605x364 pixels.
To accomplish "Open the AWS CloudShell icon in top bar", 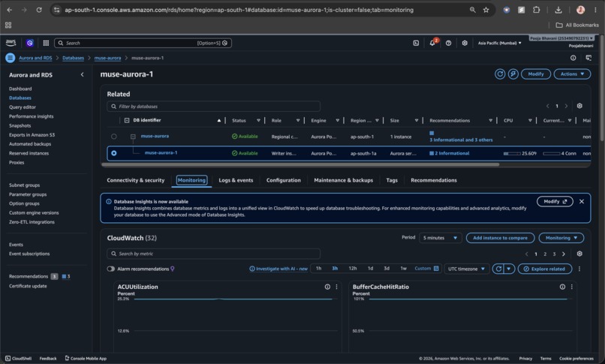I will pyautogui.click(x=416, y=44).
